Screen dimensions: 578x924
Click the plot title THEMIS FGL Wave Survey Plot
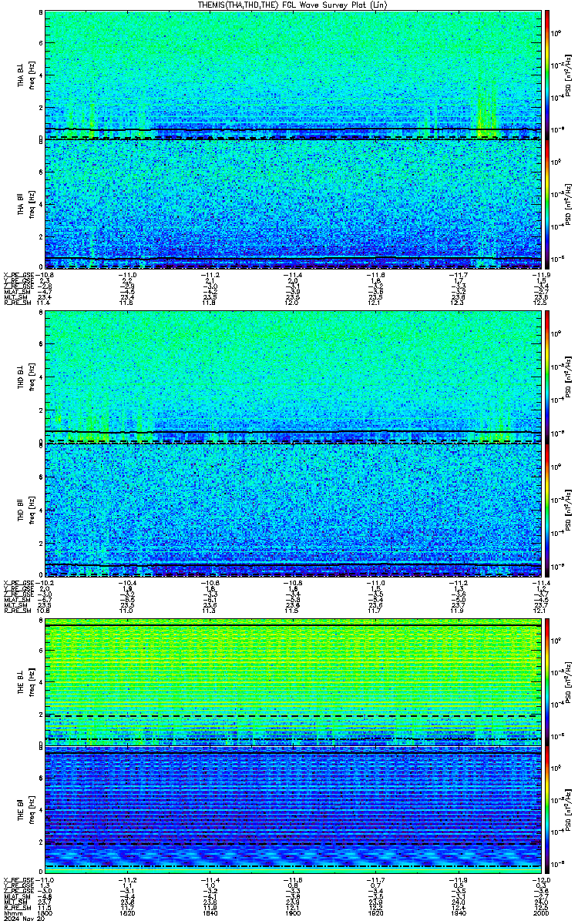pos(294,5)
